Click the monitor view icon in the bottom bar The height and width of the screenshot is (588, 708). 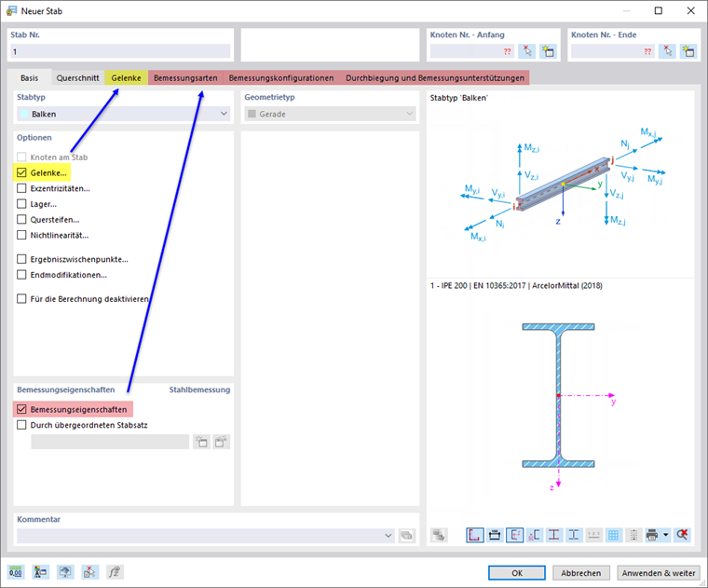click(x=65, y=572)
